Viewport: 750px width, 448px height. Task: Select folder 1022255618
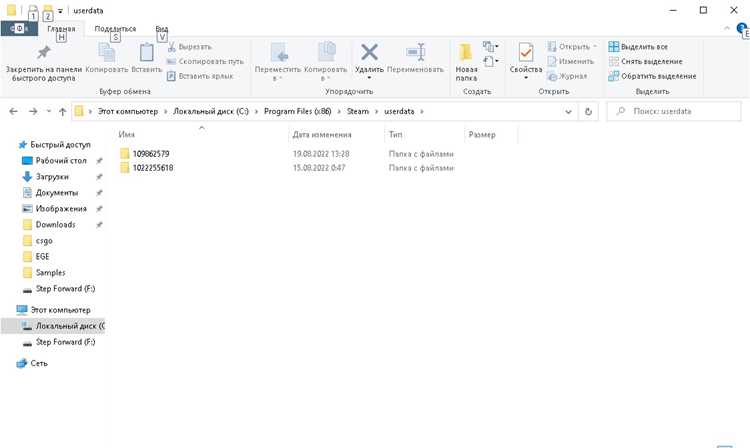(153, 168)
